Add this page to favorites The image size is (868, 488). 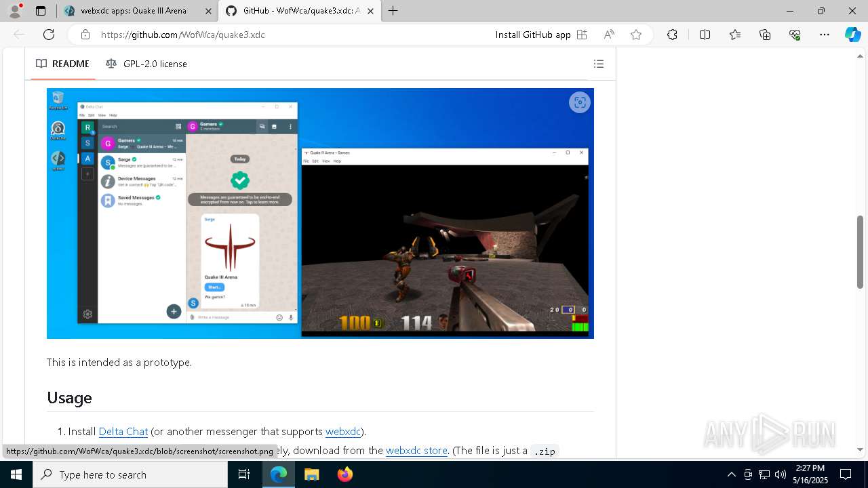[635, 35]
